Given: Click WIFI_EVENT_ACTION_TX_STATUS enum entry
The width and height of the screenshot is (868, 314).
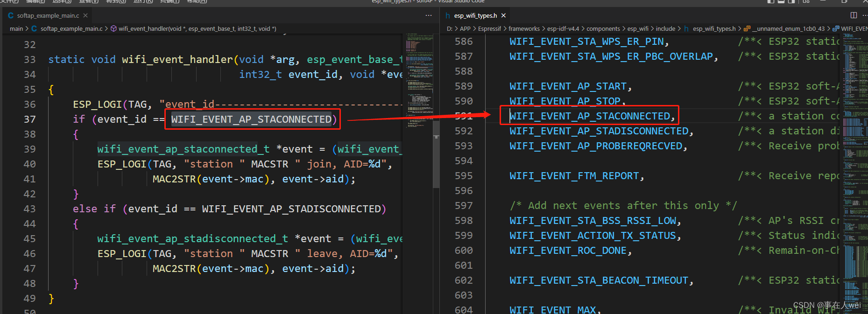Looking at the screenshot, I should [593, 236].
